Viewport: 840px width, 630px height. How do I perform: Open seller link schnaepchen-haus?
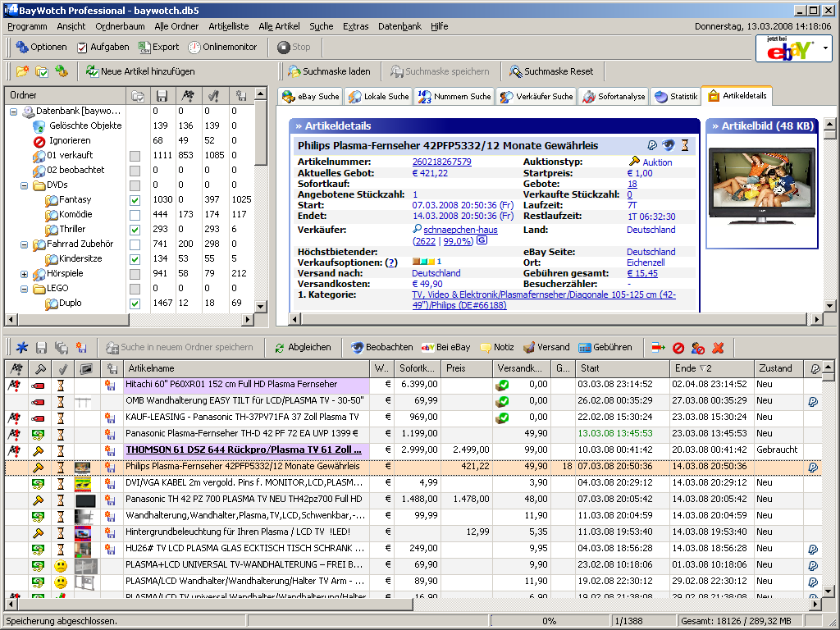click(x=461, y=230)
